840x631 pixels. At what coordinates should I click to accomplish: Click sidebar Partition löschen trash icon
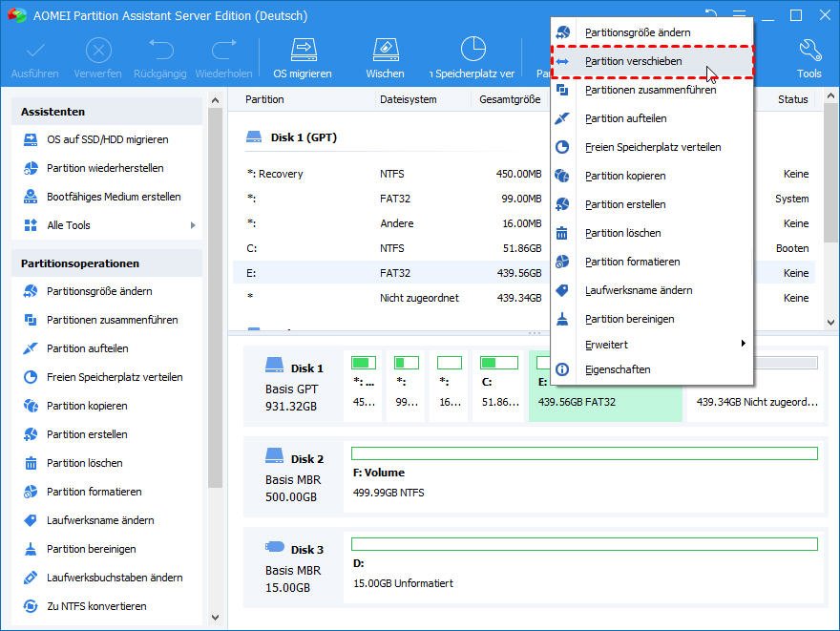click(31, 463)
